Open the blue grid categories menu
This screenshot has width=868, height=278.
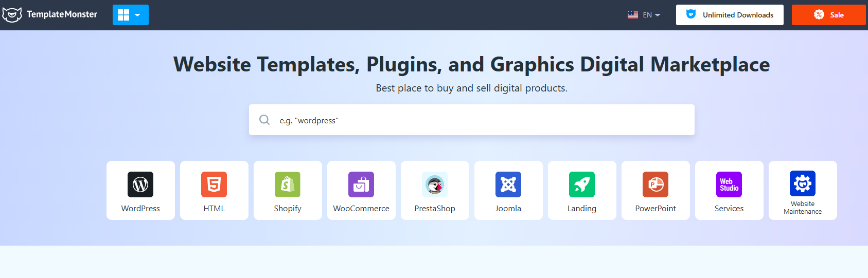point(131,15)
